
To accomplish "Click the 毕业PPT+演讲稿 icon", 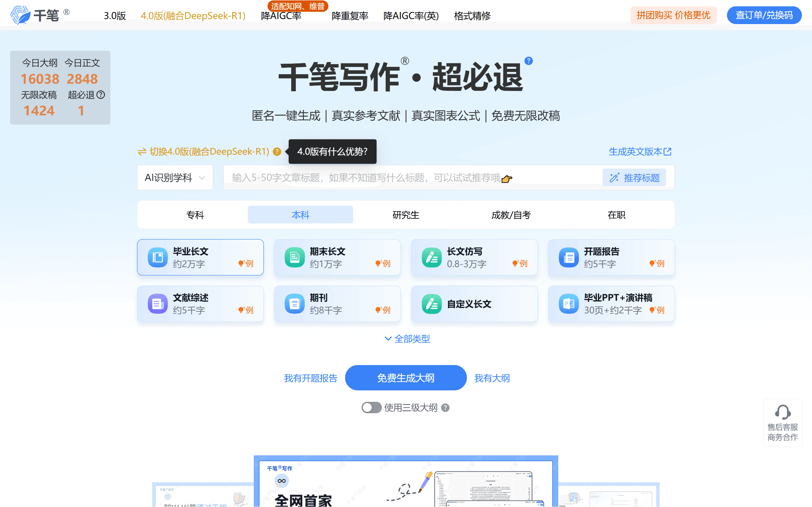I will pos(568,304).
